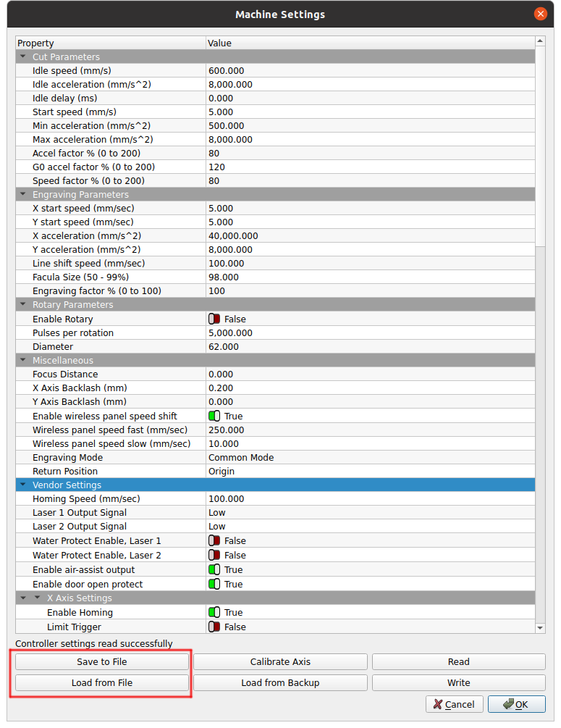Toggle the Enable Rotary switch
561x728 pixels.
(214, 319)
